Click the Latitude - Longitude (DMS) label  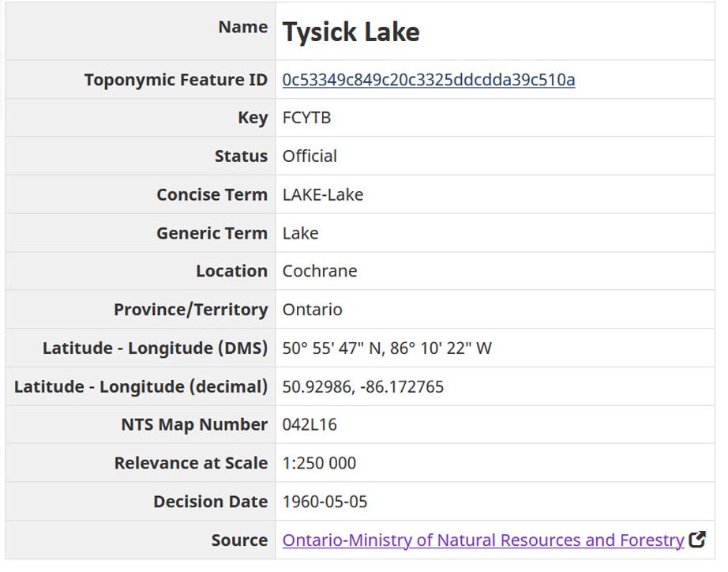[x=155, y=348]
